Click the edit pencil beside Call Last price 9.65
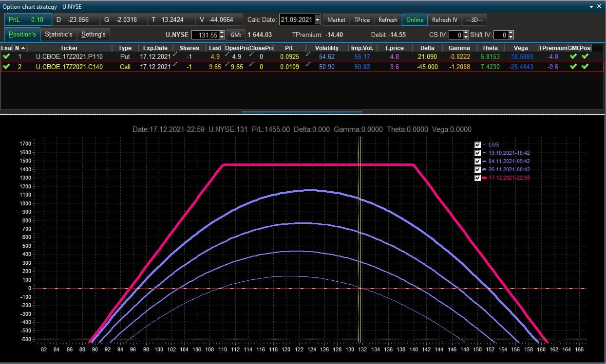 [227, 64]
